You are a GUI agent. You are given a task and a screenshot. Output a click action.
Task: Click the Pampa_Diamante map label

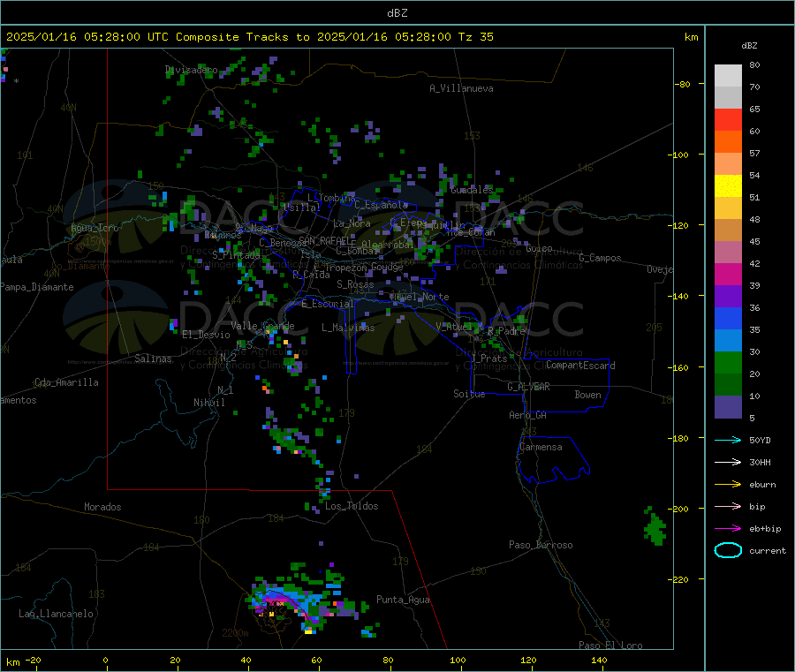point(36,287)
